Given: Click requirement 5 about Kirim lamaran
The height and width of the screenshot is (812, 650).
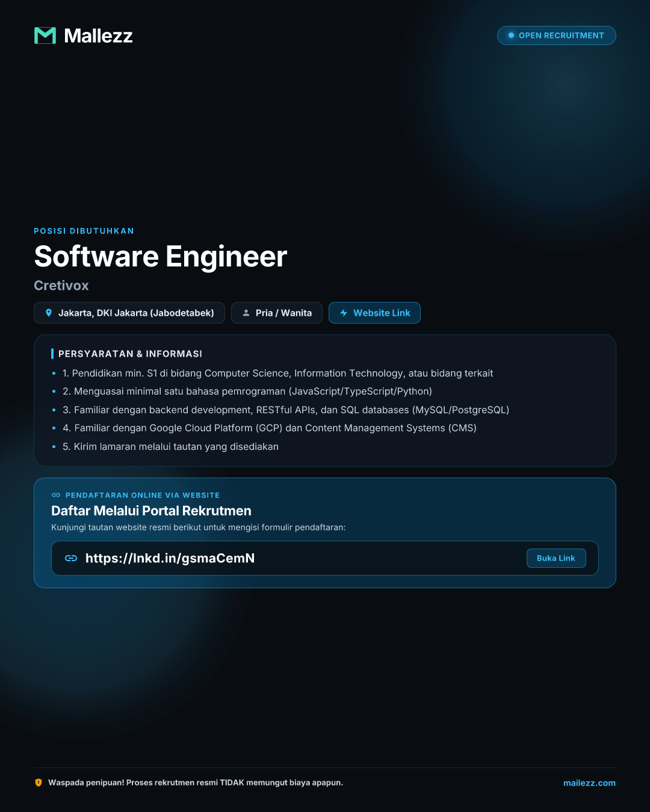Looking at the screenshot, I should click(170, 447).
